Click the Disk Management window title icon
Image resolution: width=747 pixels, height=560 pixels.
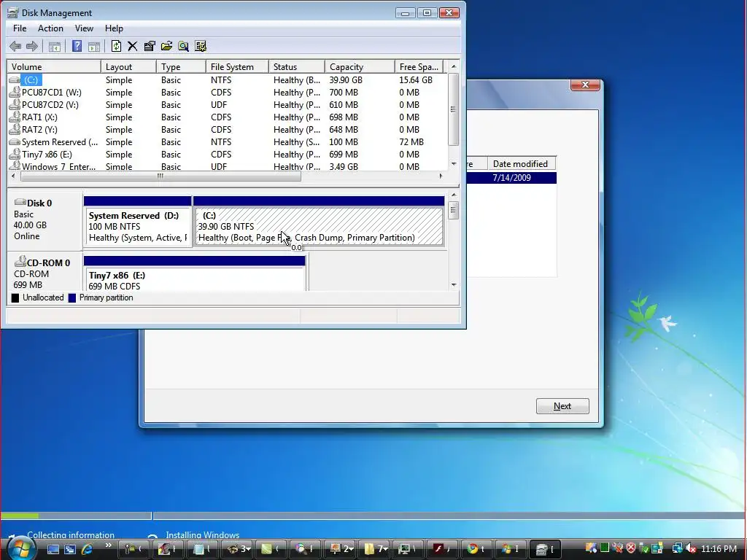pyautogui.click(x=13, y=13)
